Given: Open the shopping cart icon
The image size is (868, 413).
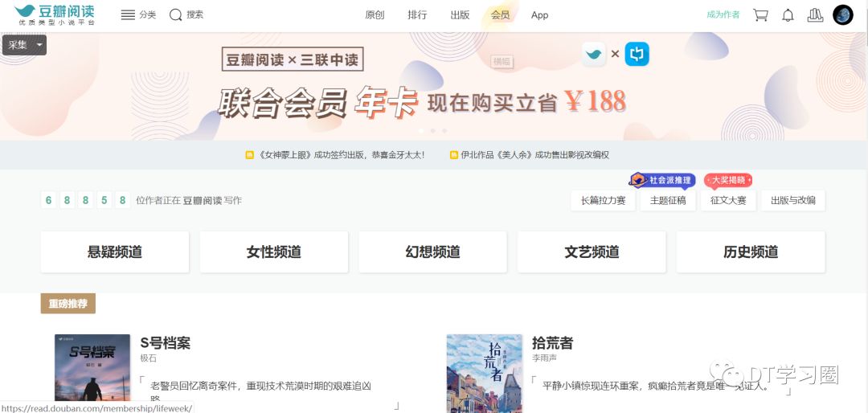Looking at the screenshot, I should [x=760, y=15].
